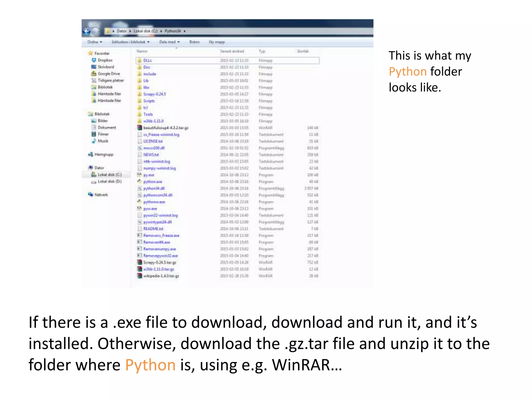Open Musik library in sidebar

(x=100, y=141)
